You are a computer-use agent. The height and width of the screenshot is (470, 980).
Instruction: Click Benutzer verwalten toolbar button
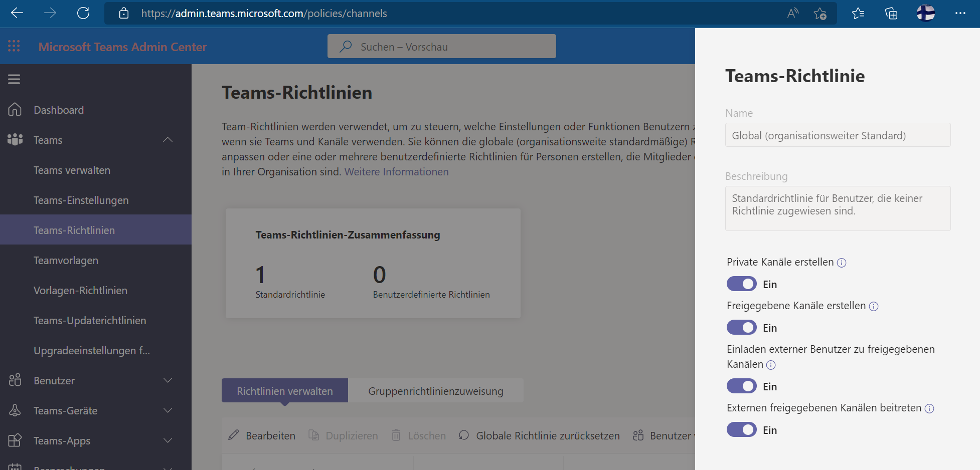click(664, 435)
